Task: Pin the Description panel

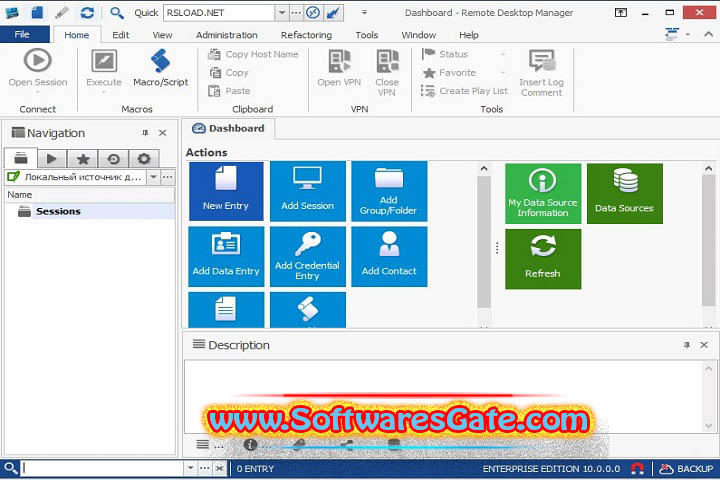Action: pos(686,345)
